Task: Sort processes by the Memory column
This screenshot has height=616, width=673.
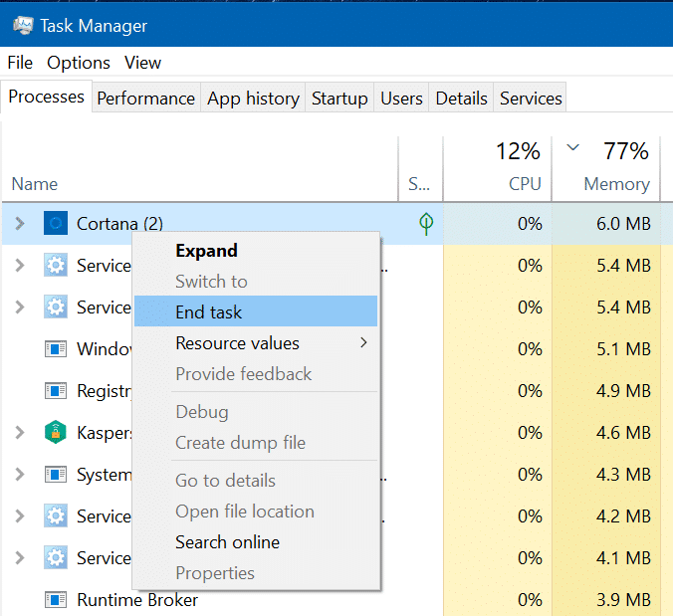Action: click(x=616, y=184)
